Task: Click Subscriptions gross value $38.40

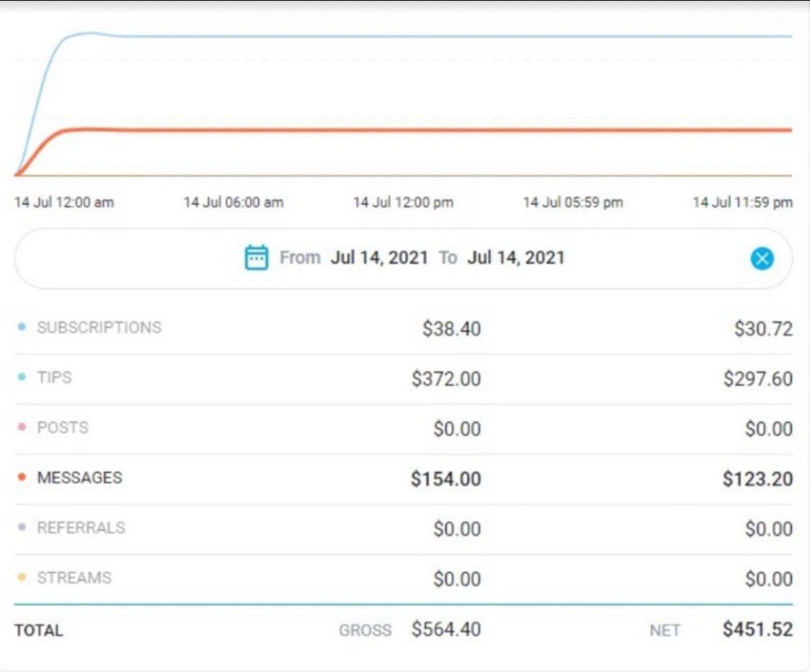Action: (452, 328)
